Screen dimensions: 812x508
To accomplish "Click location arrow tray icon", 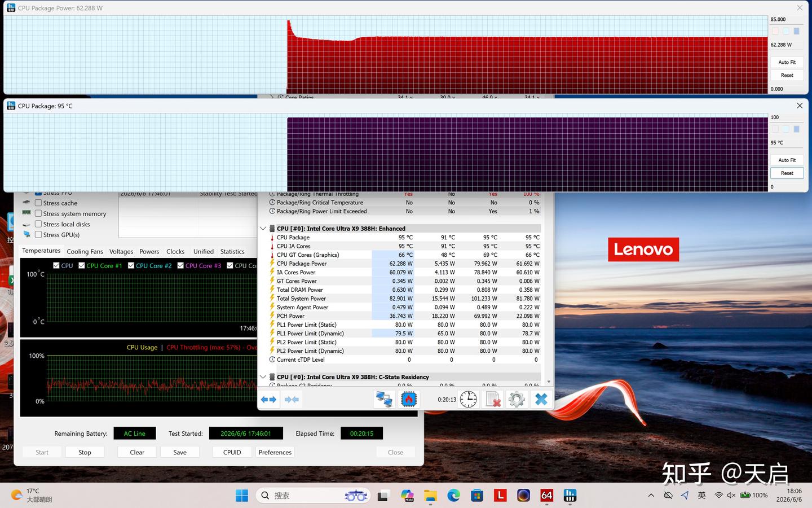I will (685, 496).
